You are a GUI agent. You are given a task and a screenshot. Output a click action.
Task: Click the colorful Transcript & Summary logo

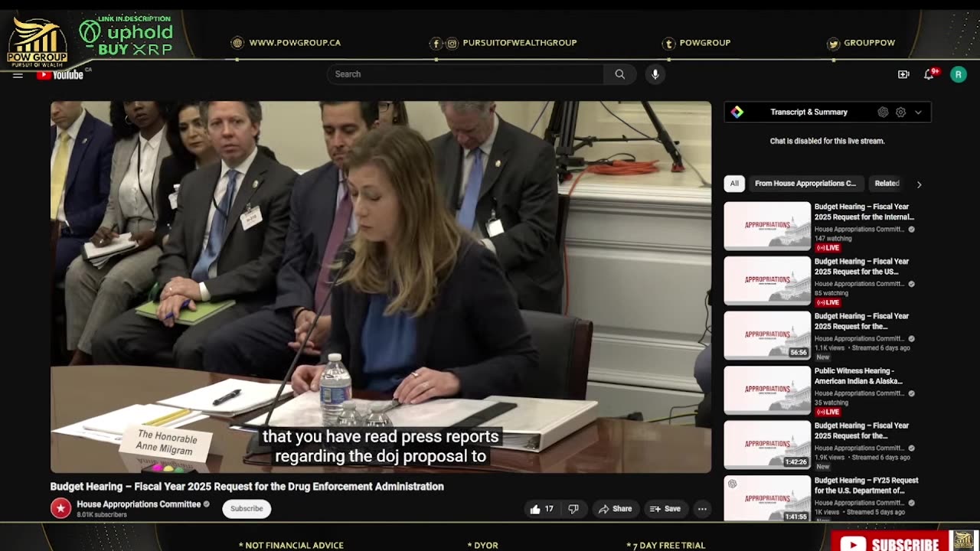(737, 112)
